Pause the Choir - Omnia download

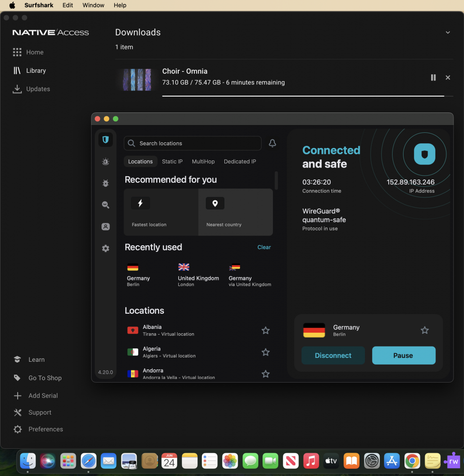[434, 78]
